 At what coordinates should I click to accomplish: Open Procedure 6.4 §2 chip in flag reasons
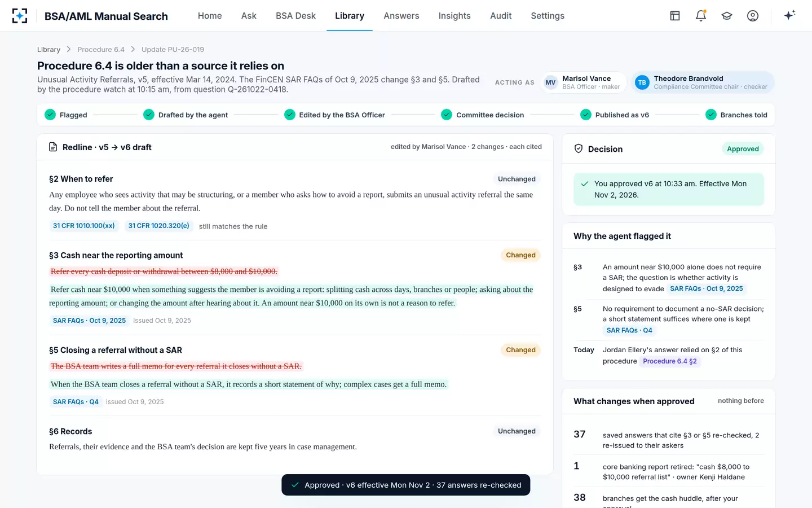[670, 361]
